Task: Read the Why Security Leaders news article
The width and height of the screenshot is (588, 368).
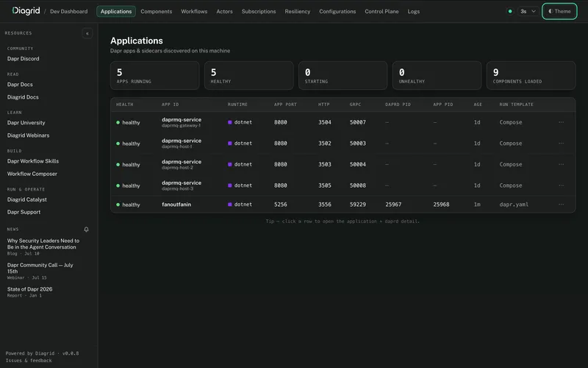Action: 43,244
